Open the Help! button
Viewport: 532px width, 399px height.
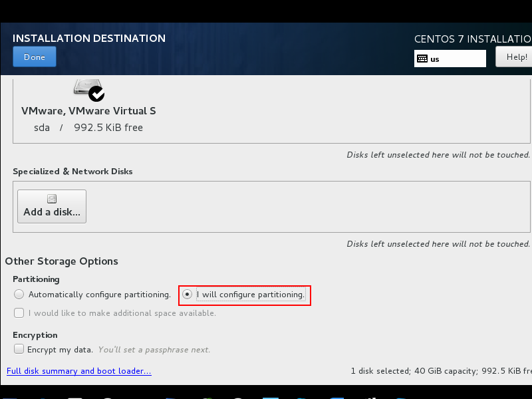pyautogui.click(x=513, y=57)
